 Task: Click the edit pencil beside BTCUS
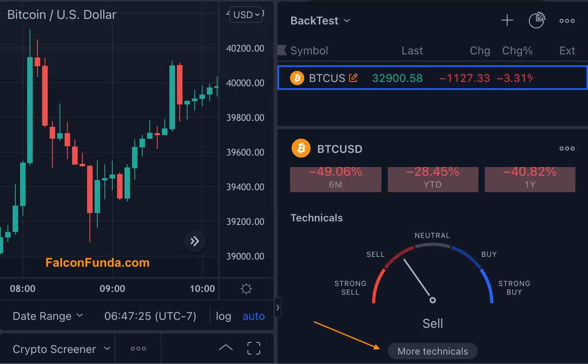(x=354, y=78)
